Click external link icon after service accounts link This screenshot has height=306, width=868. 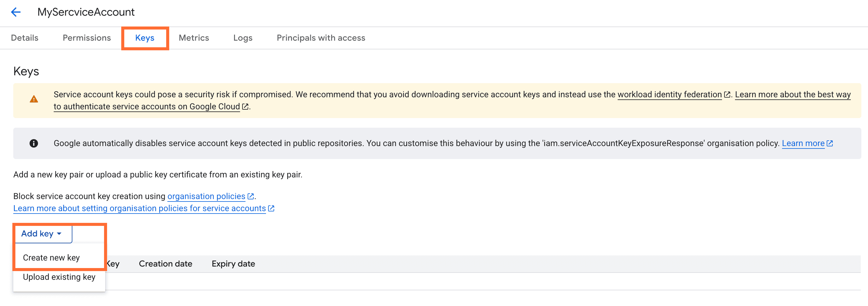point(271,208)
